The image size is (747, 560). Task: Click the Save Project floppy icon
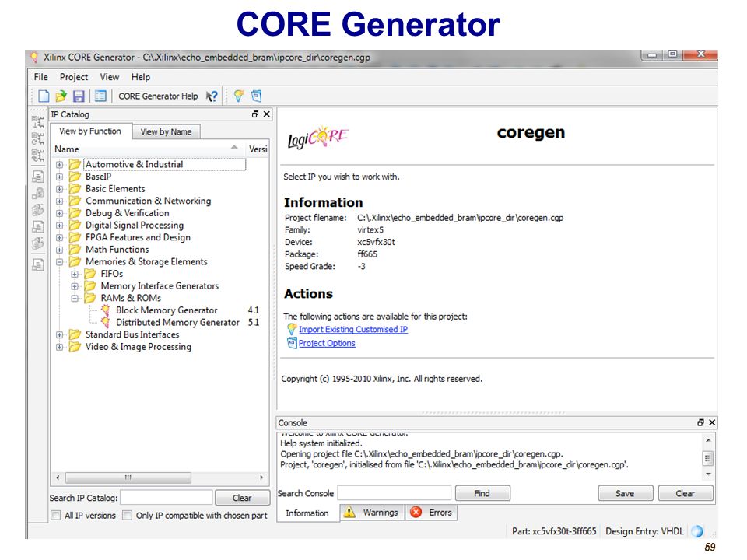tap(79, 96)
